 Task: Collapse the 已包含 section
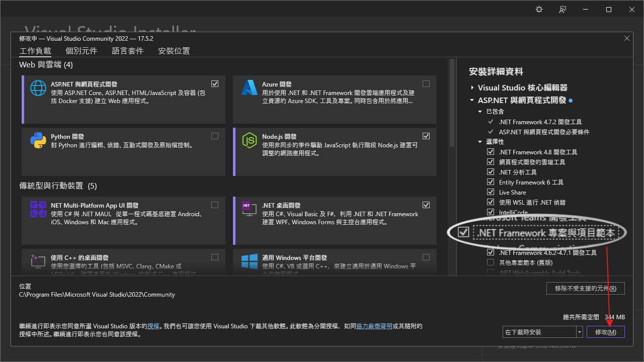pyautogui.click(x=480, y=111)
